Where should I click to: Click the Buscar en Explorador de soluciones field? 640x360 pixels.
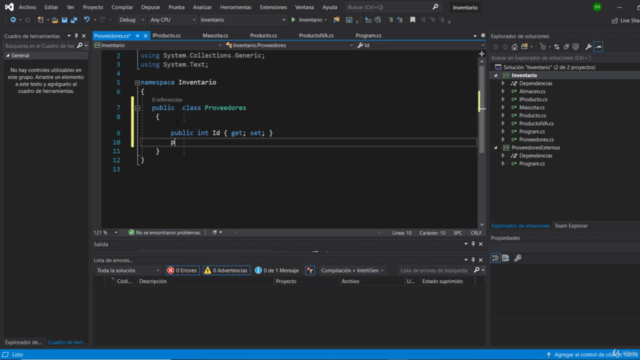click(x=565, y=58)
